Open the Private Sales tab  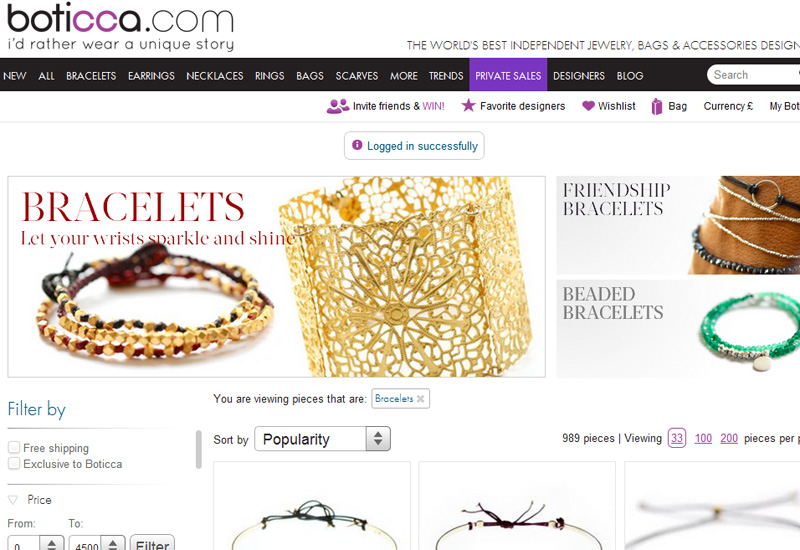point(508,75)
